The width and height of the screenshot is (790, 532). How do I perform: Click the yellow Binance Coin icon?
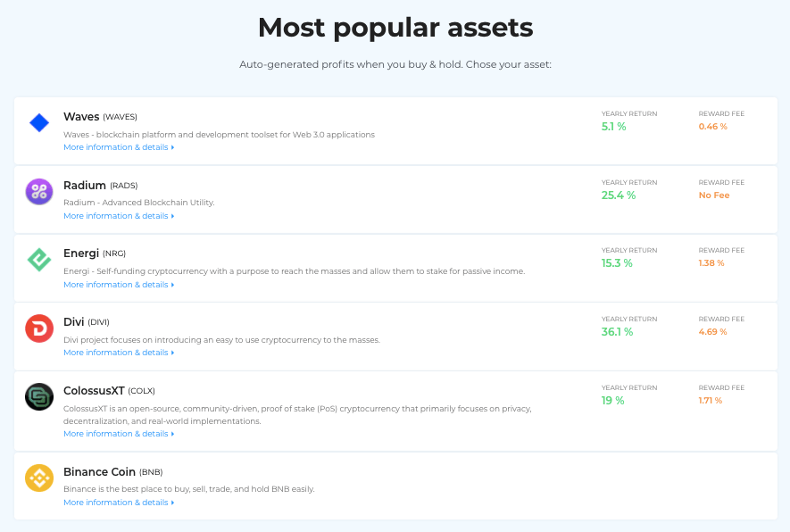[x=39, y=478]
